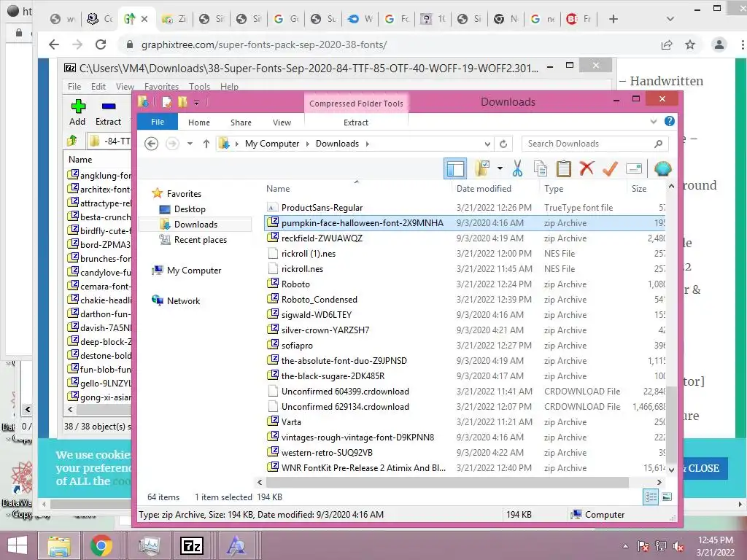747x560 pixels.
Task: Click Extract button in 7-Zip window
Action: tap(108, 112)
